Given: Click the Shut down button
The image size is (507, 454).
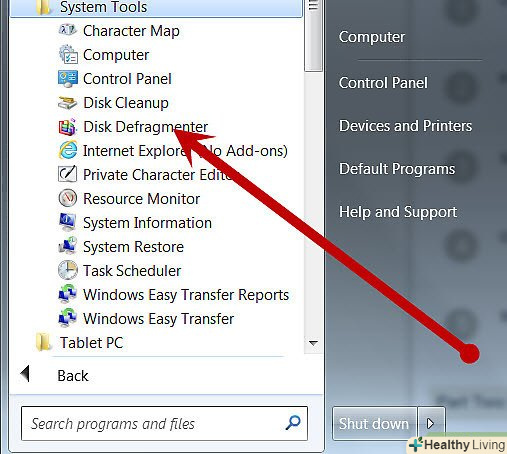Looking at the screenshot, I should coord(374,424).
